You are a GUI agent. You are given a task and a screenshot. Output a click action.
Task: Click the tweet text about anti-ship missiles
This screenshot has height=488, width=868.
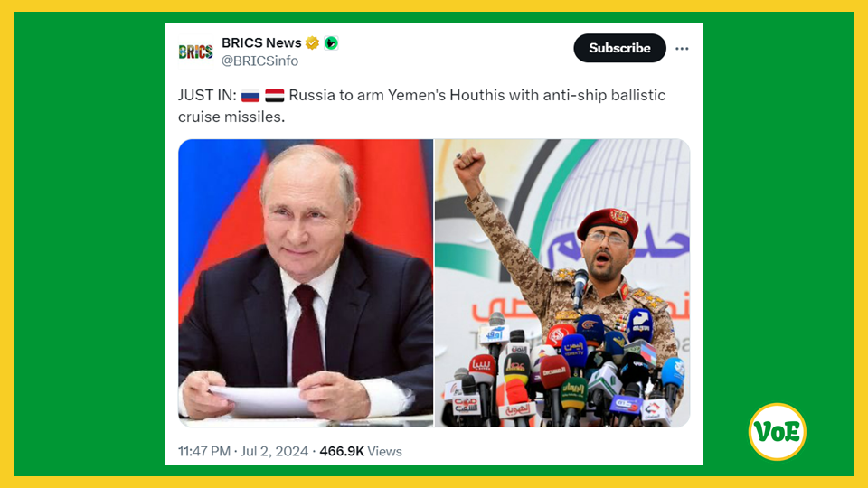tap(421, 106)
